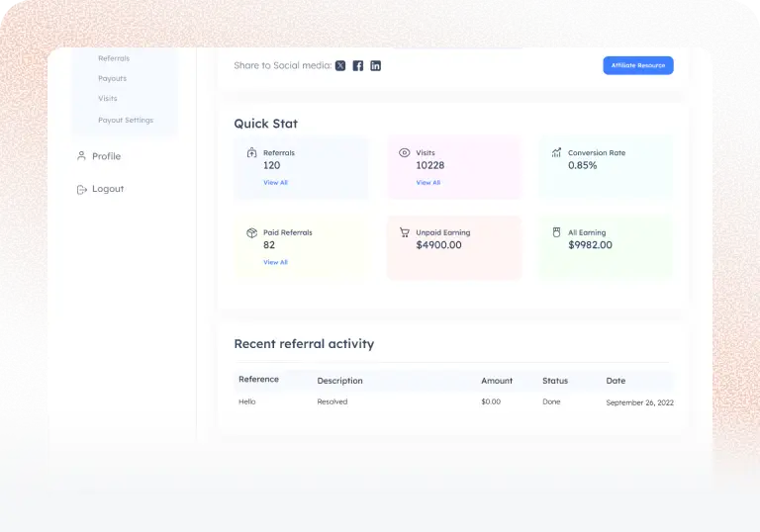Click the $0.00 amount cell
The width and height of the screenshot is (760, 532).
tap(491, 401)
